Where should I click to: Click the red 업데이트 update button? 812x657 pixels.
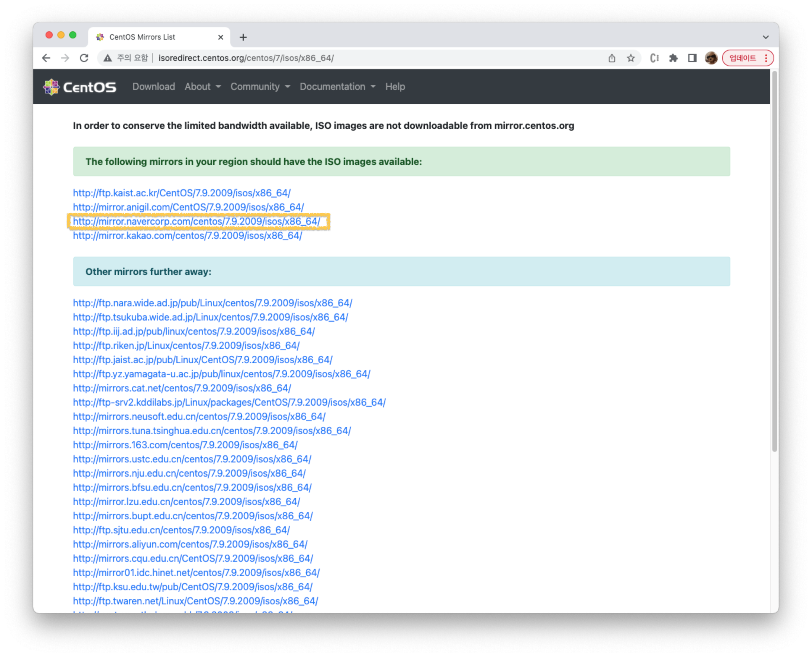pos(742,58)
